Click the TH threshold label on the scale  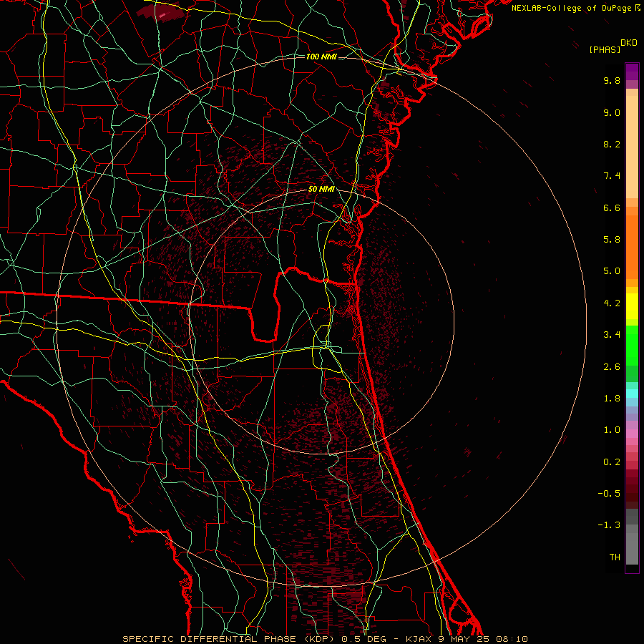coord(615,557)
